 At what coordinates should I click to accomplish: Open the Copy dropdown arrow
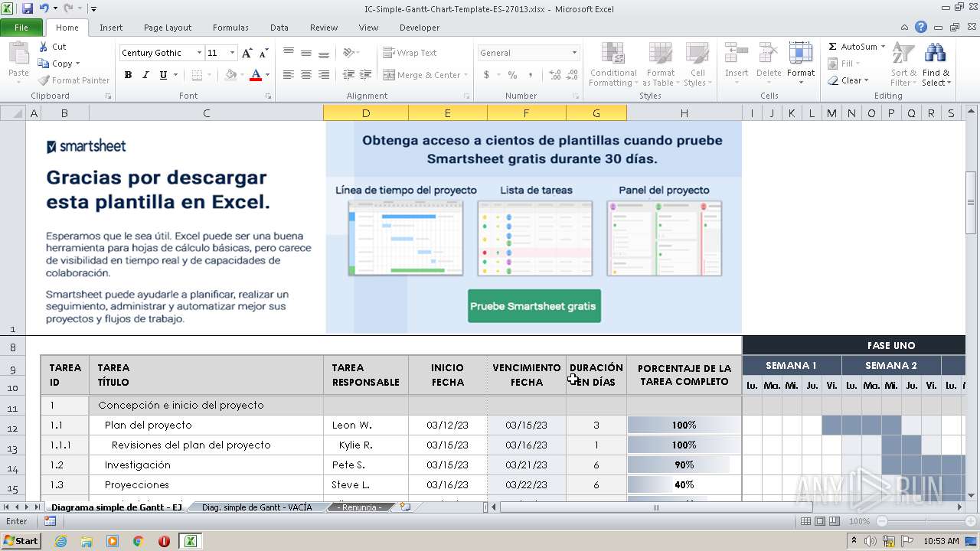[x=77, y=64]
